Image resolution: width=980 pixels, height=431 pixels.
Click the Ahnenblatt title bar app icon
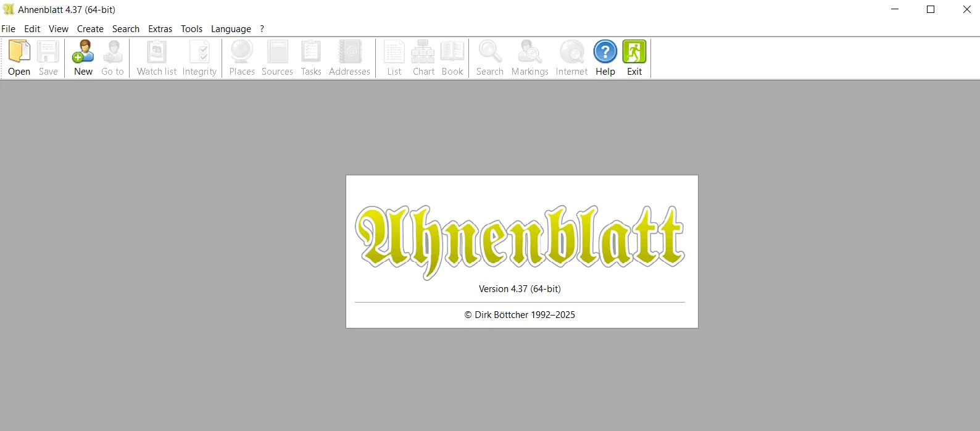click(9, 9)
